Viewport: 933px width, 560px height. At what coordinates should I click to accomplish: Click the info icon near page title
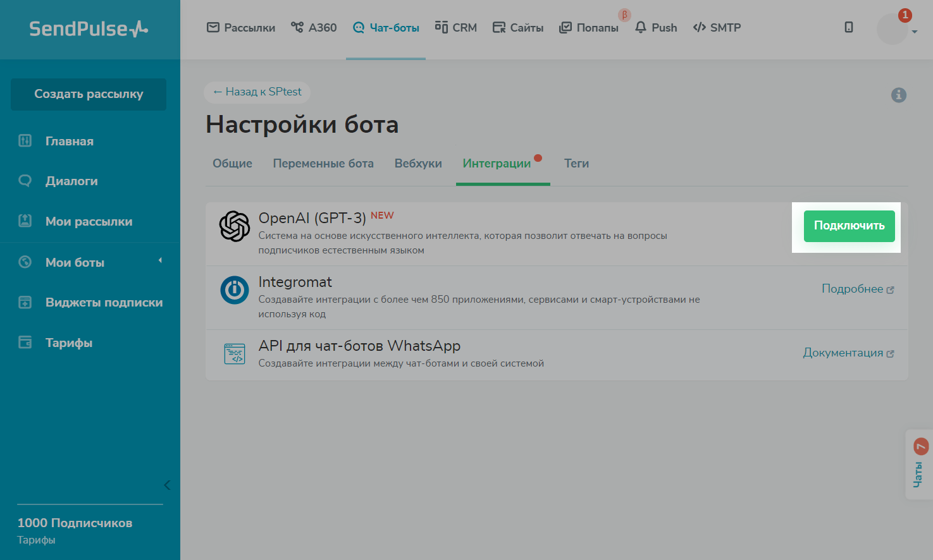(x=899, y=95)
